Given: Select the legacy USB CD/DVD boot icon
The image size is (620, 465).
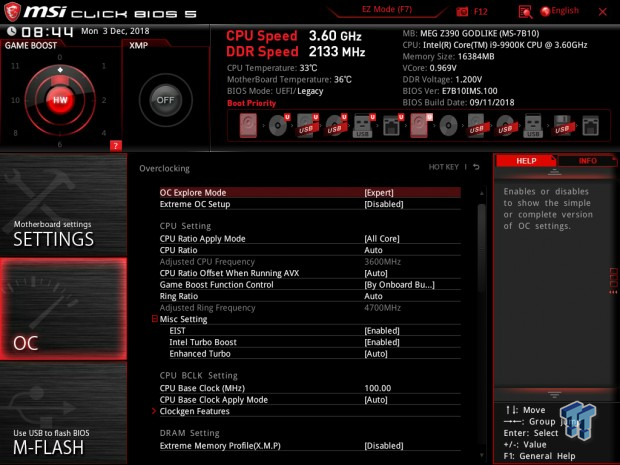Looking at the screenshot, I should tap(505, 126).
